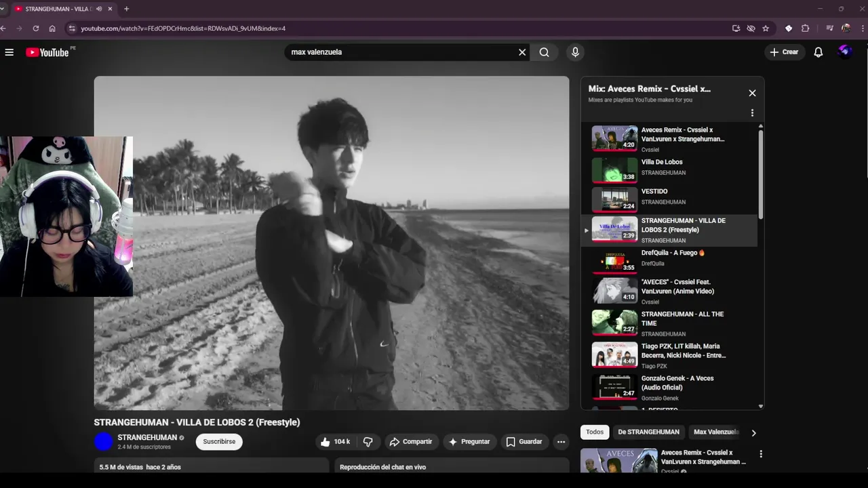Click the playlist scrollbar down arrow
The width and height of the screenshot is (868, 488).
[x=761, y=406]
